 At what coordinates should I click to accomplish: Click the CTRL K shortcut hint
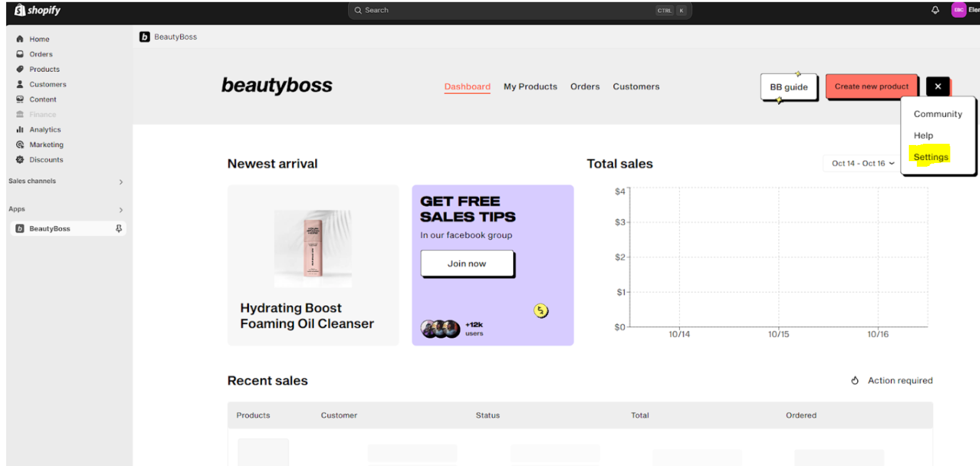(672, 11)
